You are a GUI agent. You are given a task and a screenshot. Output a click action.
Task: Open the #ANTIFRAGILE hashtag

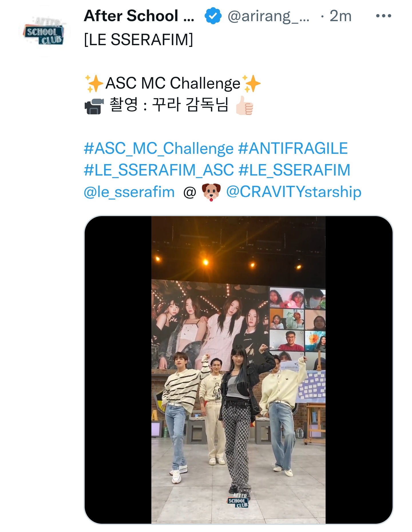point(293,148)
